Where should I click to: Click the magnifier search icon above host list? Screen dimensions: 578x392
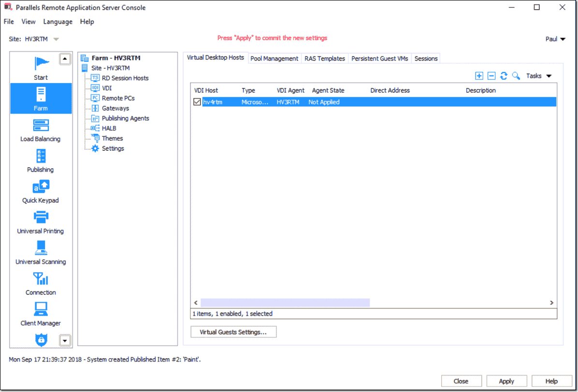coord(516,76)
